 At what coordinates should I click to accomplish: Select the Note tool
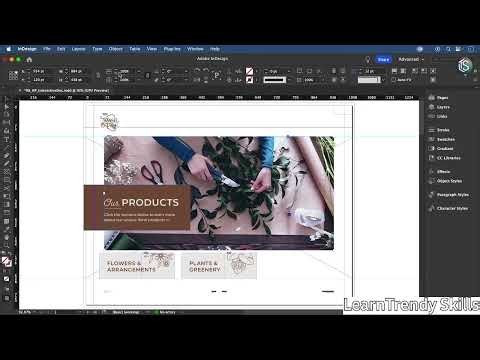[x=7, y=221]
